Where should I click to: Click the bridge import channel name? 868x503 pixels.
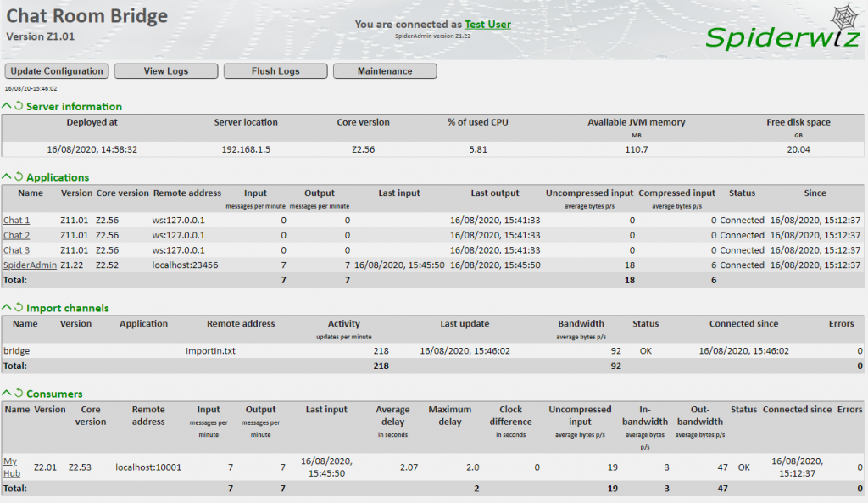click(17, 350)
